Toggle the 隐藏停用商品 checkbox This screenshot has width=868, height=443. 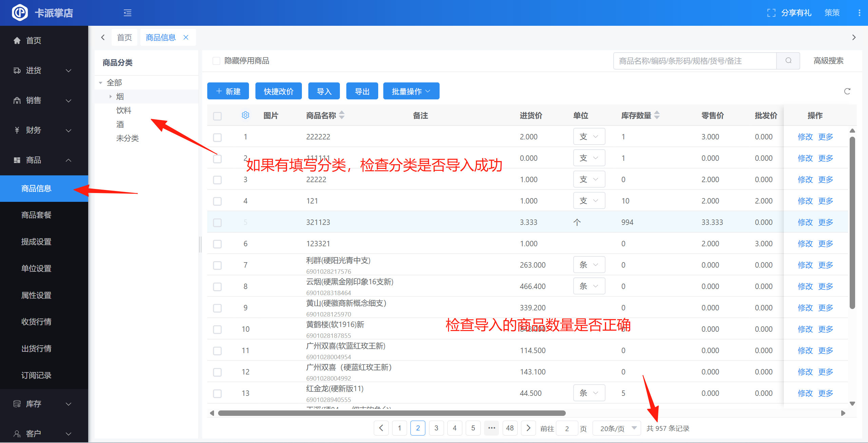pyautogui.click(x=216, y=61)
